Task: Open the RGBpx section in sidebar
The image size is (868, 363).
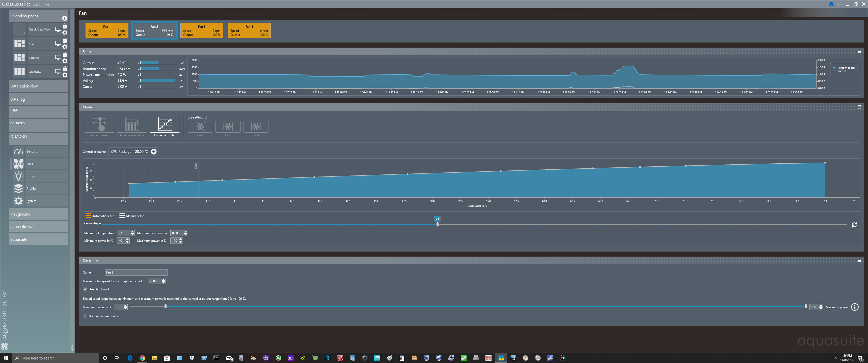Action: (31, 176)
